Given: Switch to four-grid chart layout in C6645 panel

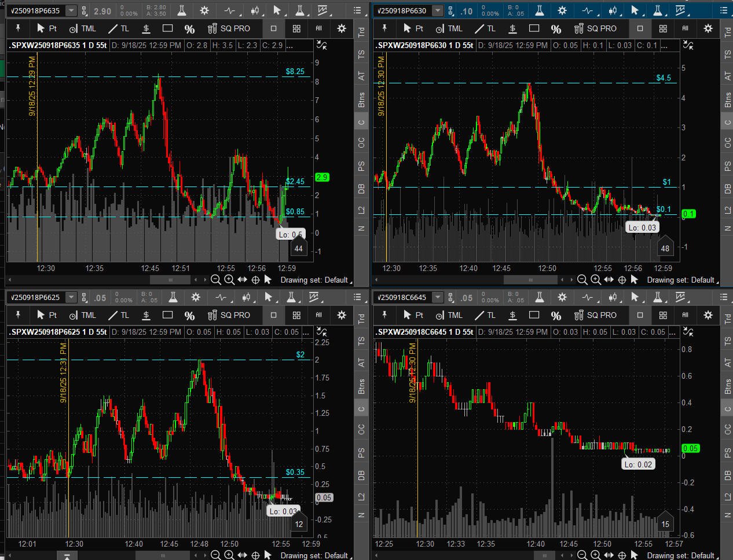Looking at the screenshot, I should click(x=663, y=315).
